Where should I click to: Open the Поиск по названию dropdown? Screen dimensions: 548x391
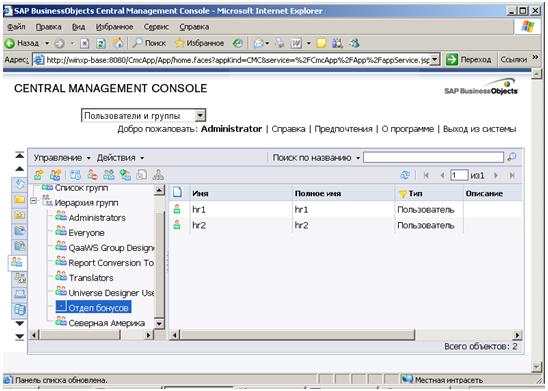click(x=316, y=158)
